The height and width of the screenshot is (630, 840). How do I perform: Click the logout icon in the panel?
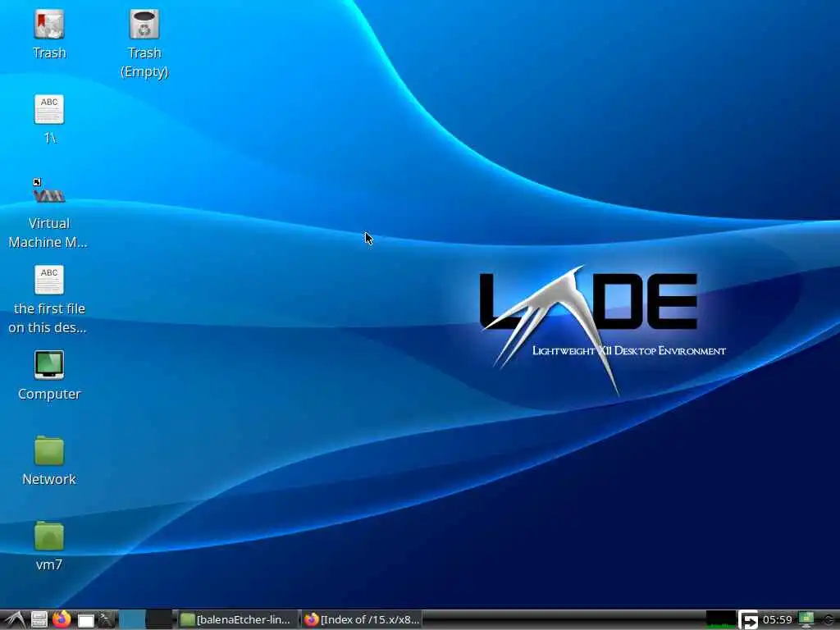click(748, 620)
